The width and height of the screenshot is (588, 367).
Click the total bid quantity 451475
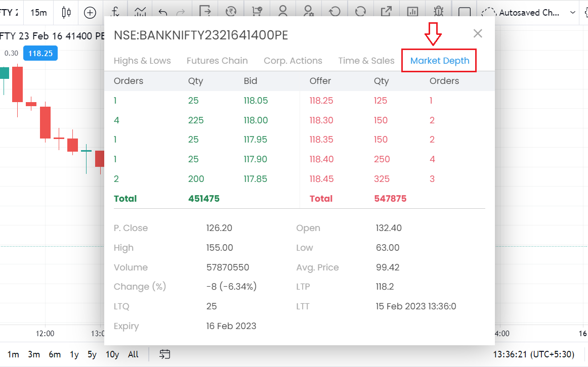203,199
